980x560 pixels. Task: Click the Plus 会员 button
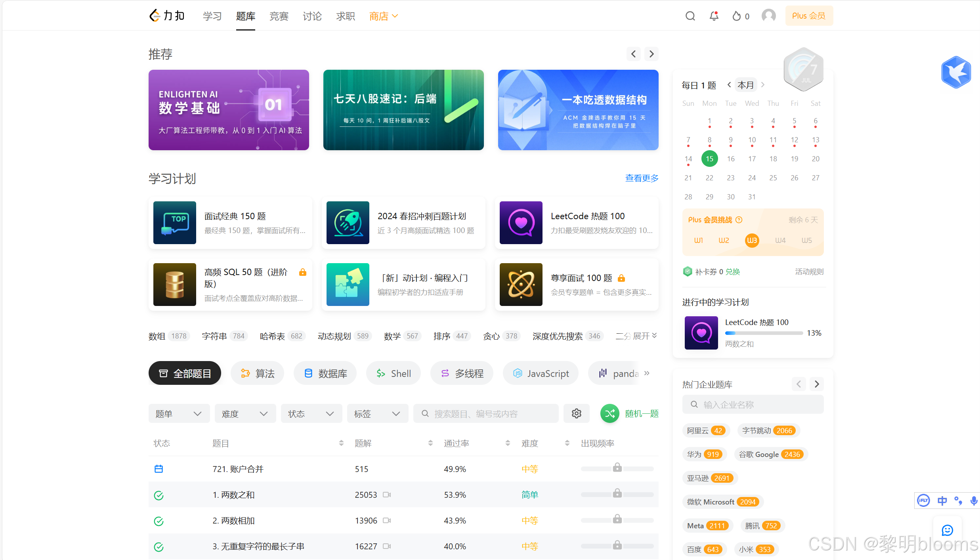[x=809, y=16]
